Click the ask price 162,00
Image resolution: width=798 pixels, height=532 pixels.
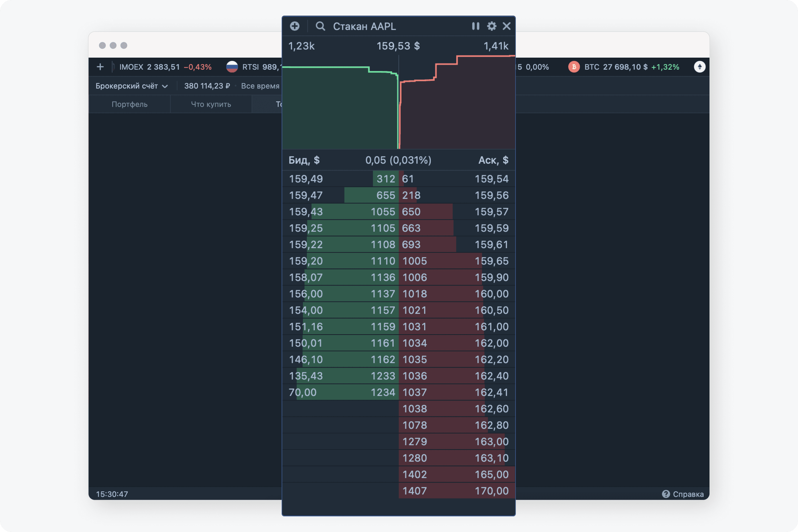click(492, 343)
